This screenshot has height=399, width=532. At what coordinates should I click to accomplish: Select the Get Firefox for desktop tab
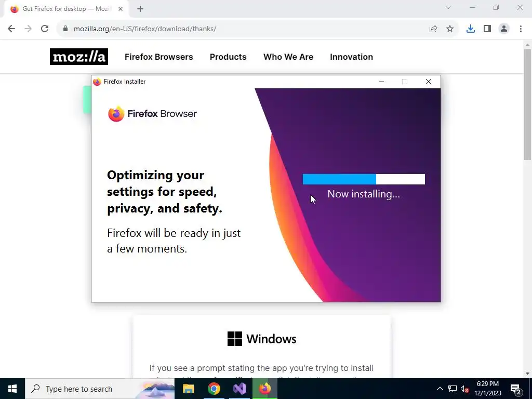coord(66,9)
